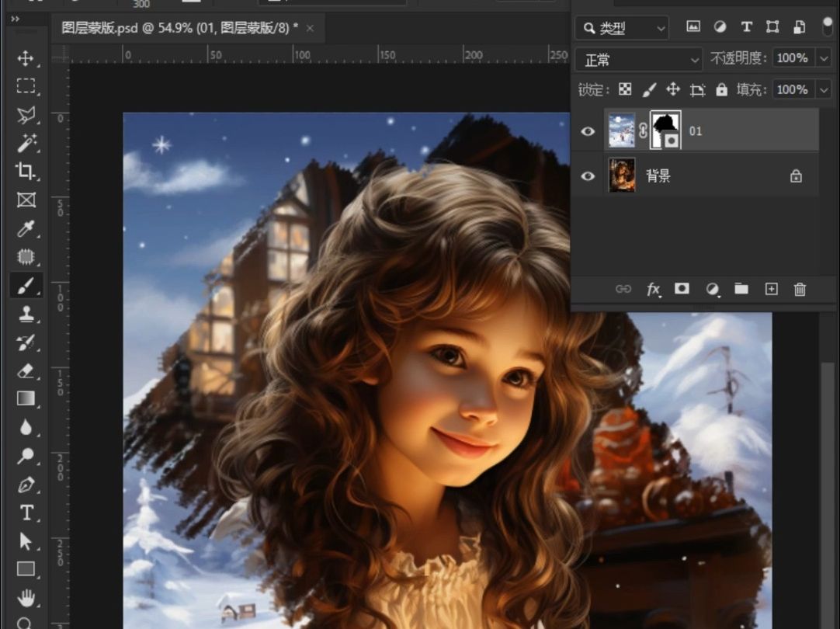The image size is (840, 629).
Task: Toggle lock artboard nesting icon
Action: point(697,89)
